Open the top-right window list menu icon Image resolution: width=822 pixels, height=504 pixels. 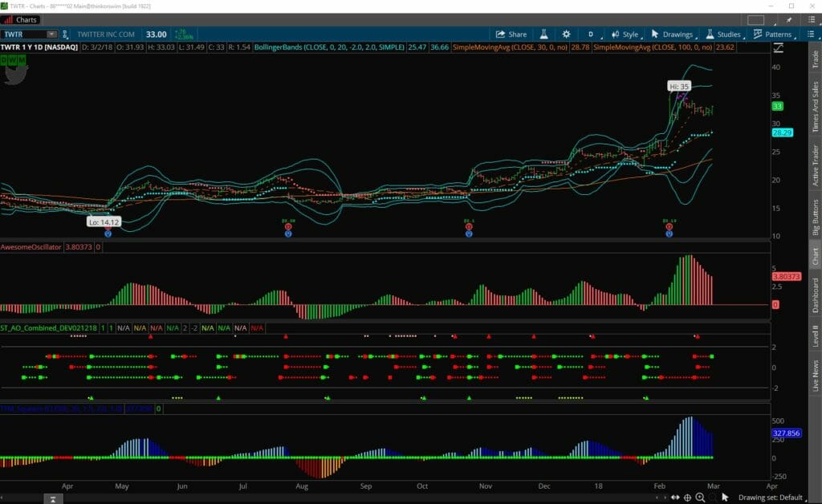tap(812, 20)
